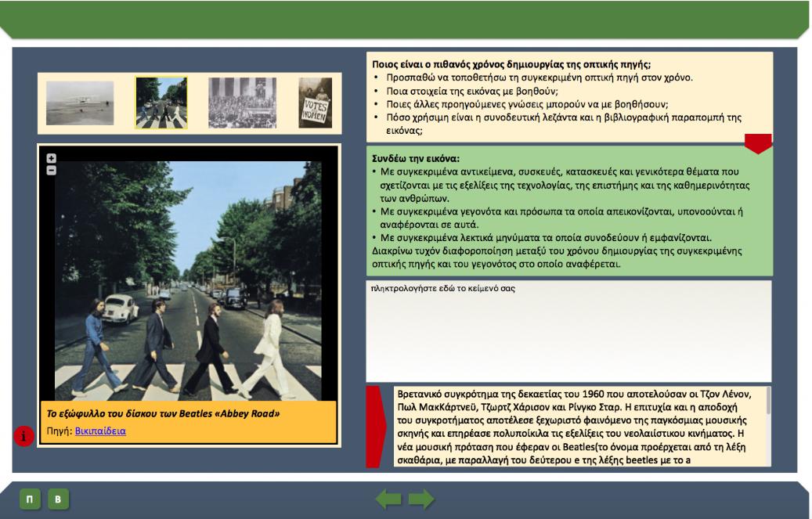Click the bullet 'Ποια στοιχεία της εικόνας με βοηθούν;'
This screenshot has width=812, height=519.
tap(471, 91)
